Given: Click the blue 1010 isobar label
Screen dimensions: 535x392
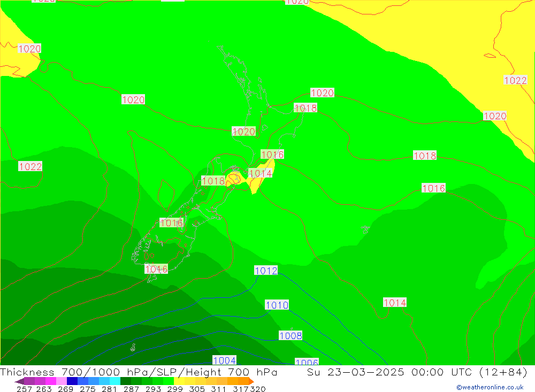Looking at the screenshot, I should click(x=277, y=305).
